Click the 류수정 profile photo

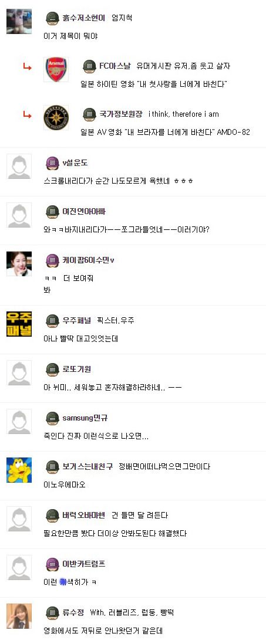click(x=19, y=616)
